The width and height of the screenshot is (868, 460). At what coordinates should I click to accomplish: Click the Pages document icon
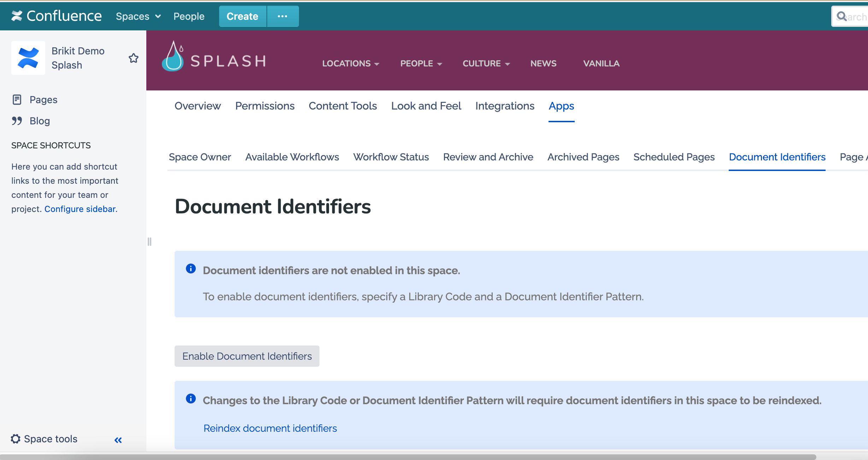(17, 100)
